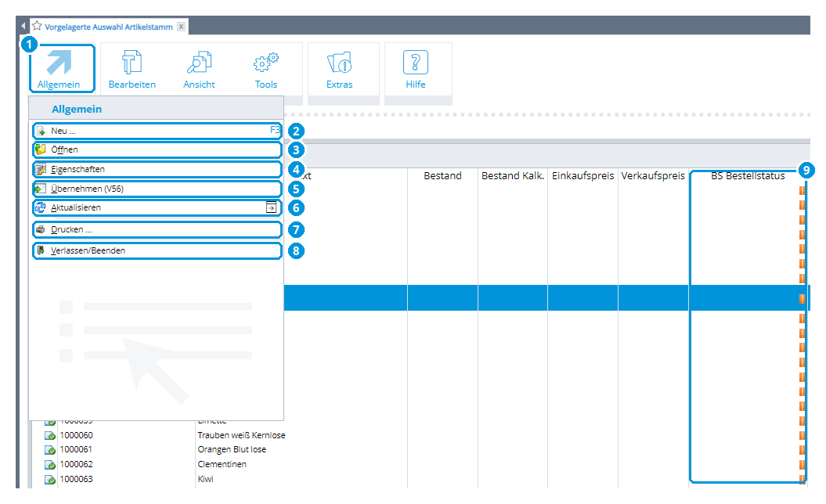Screen dimensions: 826x504
Task: Open the Hilfe ribbon tab
Action: pyautogui.click(x=416, y=70)
